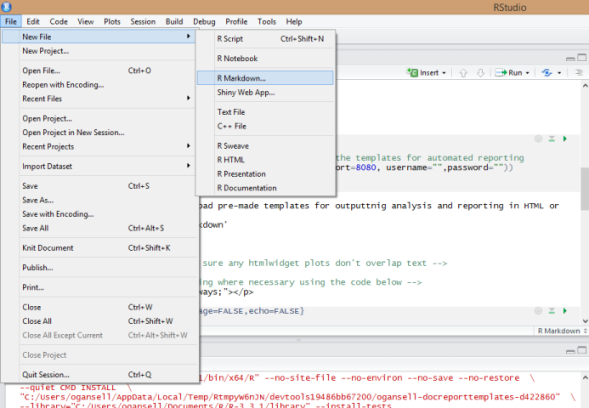
Task: Choose Save All entry
Action: pos(98,228)
